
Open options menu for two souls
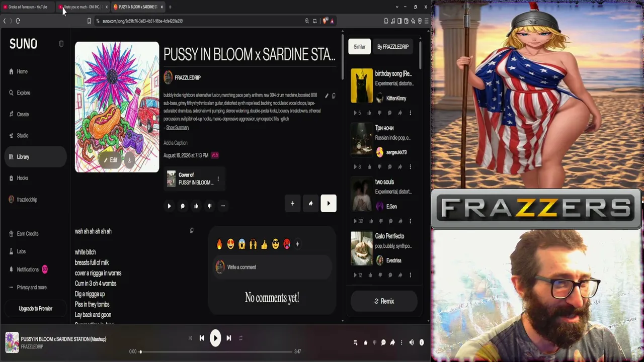tap(410, 221)
